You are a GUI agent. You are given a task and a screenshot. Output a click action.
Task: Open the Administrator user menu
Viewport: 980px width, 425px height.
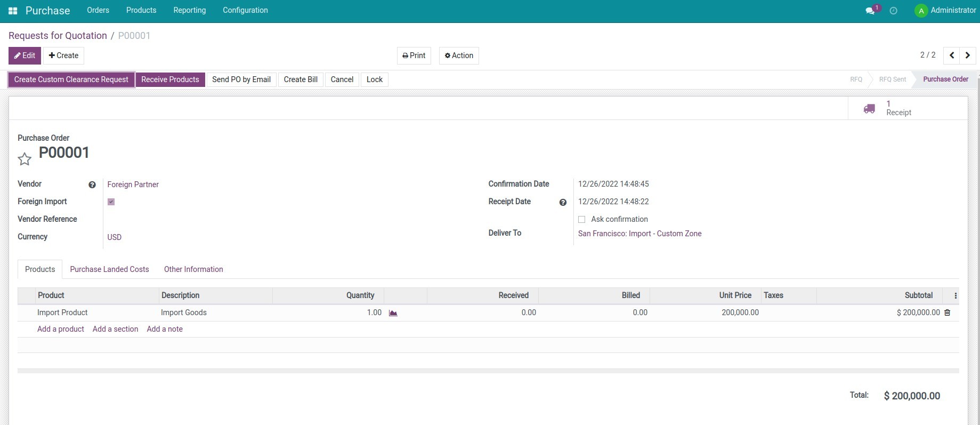point(945,10)
